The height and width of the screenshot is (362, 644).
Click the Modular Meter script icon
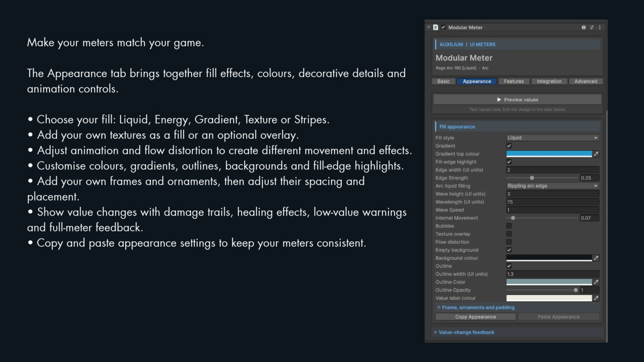tap(435, 27)
